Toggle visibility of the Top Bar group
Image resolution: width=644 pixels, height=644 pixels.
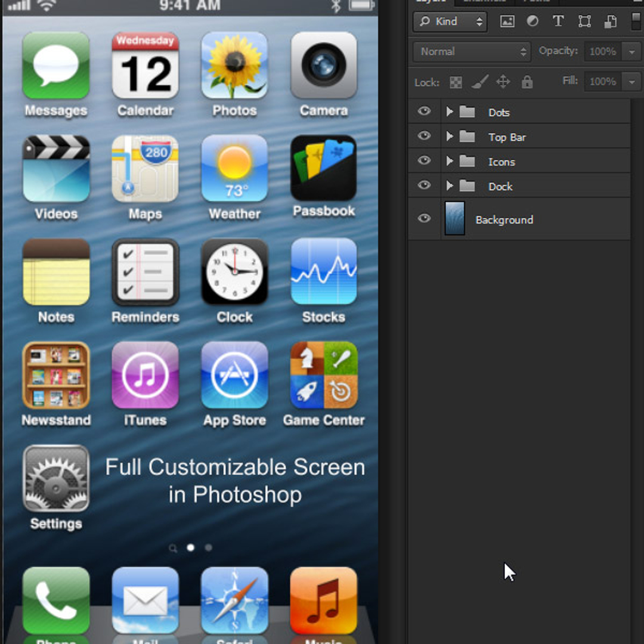(424, 136)
